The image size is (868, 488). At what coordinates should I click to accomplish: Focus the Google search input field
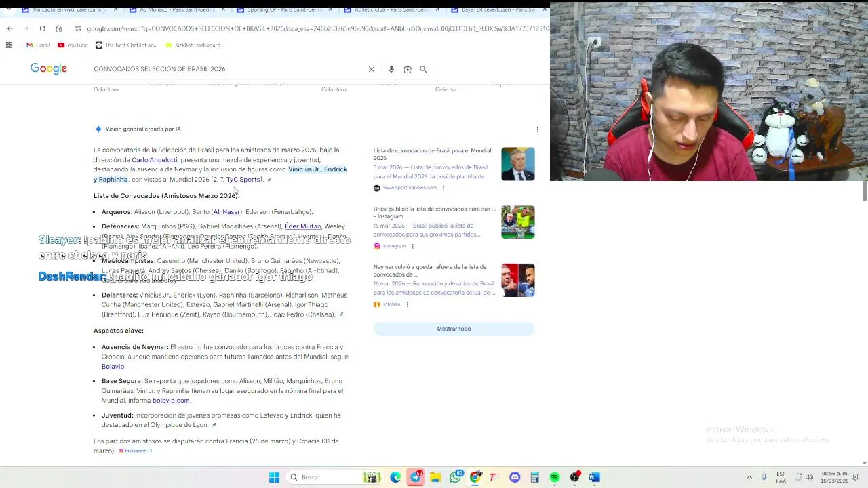click(227, 69)
